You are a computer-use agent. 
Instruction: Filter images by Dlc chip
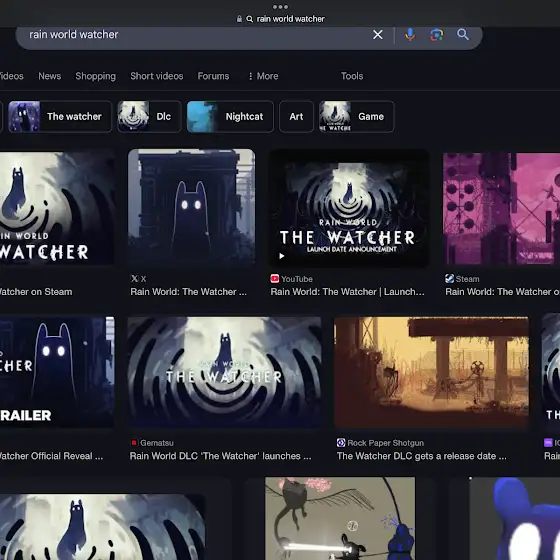coord(149,116)
